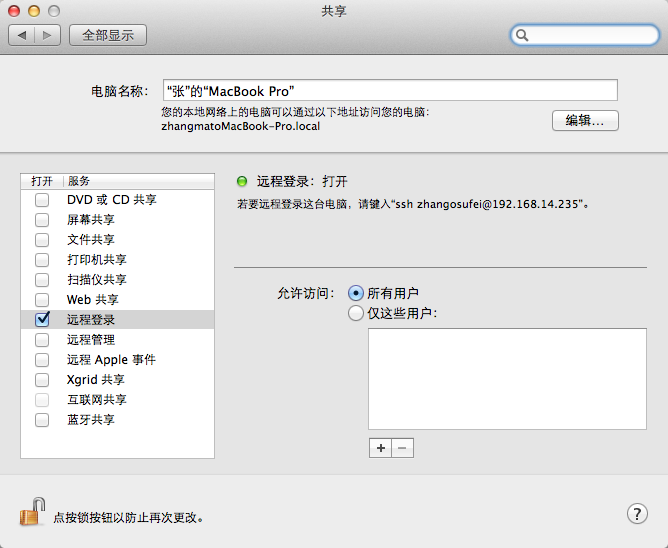The width and height of the screenshot is (668, 548).
Task: Enable the Web 共享 checkbox
Action: 42,300
